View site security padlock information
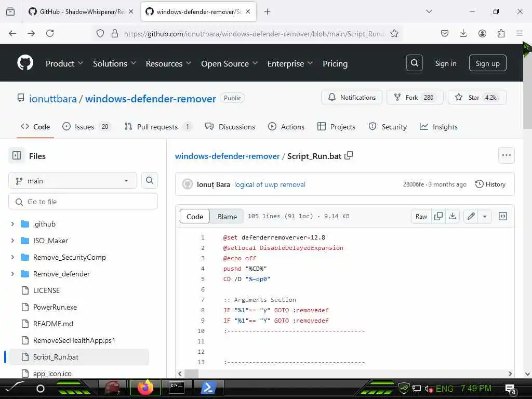Image resolution: width=532 pixels, height=399 pixels. pyautogui.click(x=115, y=33)
